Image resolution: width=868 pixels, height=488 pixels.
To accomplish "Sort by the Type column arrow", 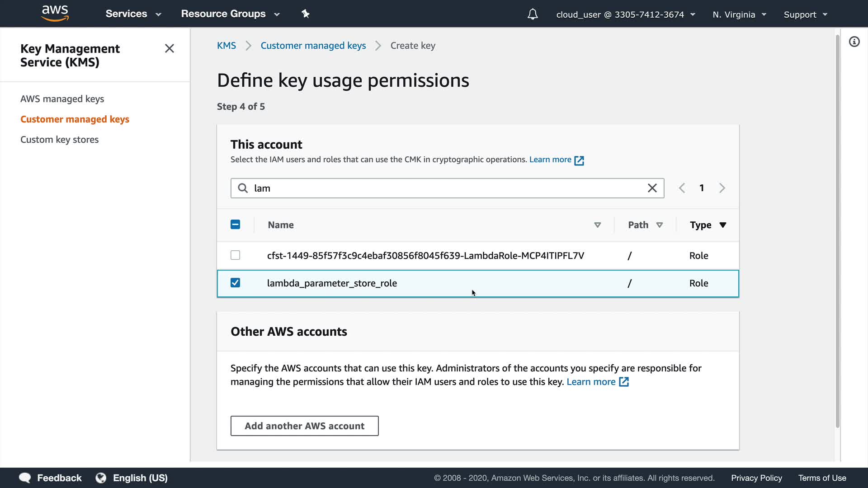I will (722, 225).
